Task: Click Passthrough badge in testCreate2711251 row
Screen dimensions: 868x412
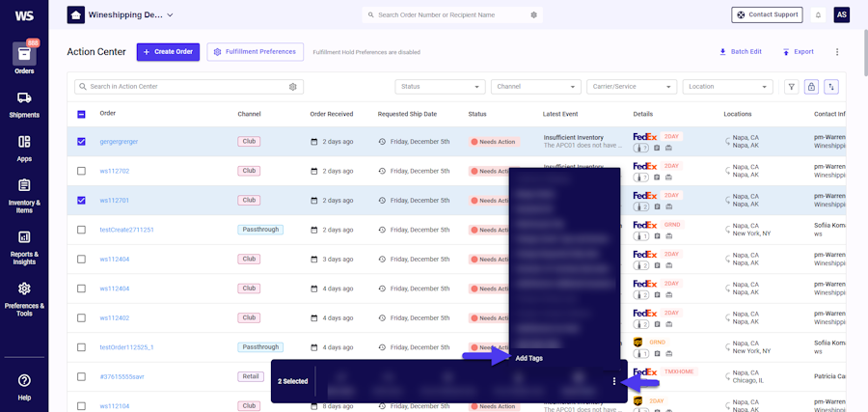Action: pyautogui.click(x=260, y=230)
